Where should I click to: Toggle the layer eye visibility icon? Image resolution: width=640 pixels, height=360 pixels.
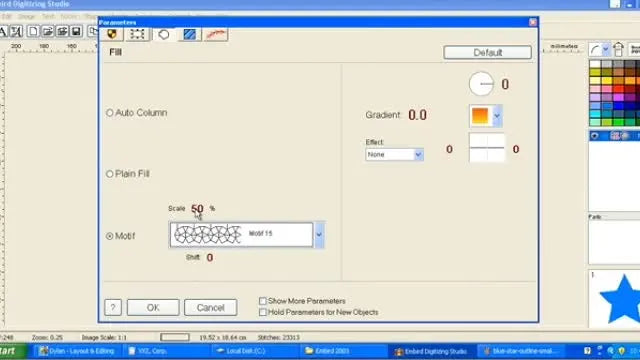[x=595, y=136]
